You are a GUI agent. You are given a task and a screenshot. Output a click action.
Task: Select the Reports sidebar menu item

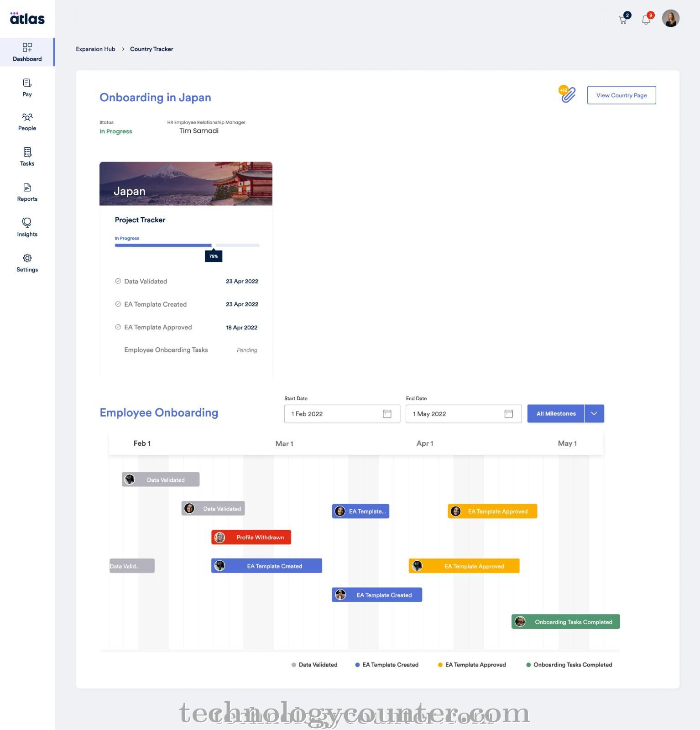27,192
